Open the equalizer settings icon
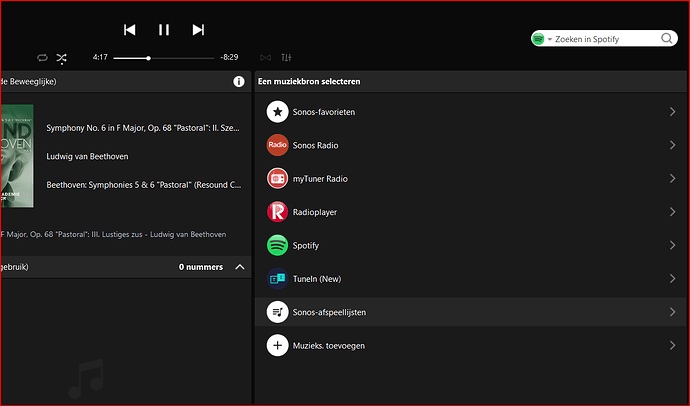Viewport: 690px width, 406px height. point(287,58)
